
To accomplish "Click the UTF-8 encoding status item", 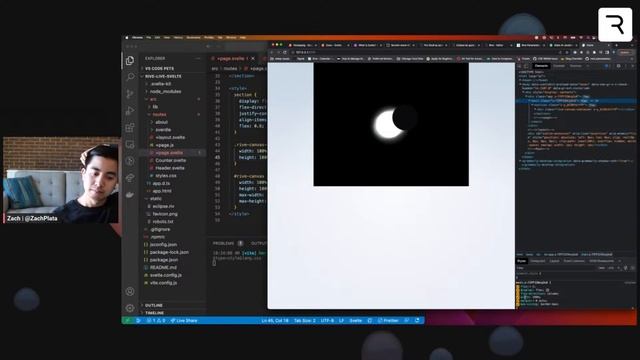I will click(327, 321).
